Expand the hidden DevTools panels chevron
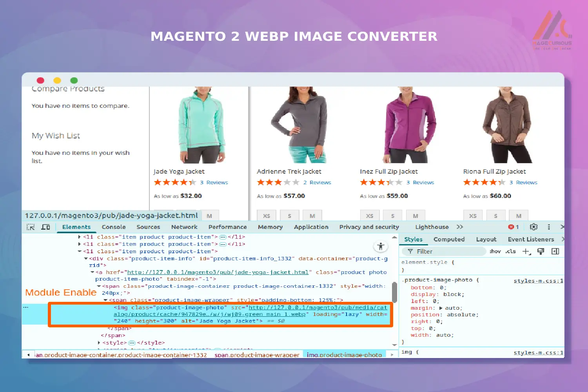Screen dimensions: 588x392 point(459,227)
